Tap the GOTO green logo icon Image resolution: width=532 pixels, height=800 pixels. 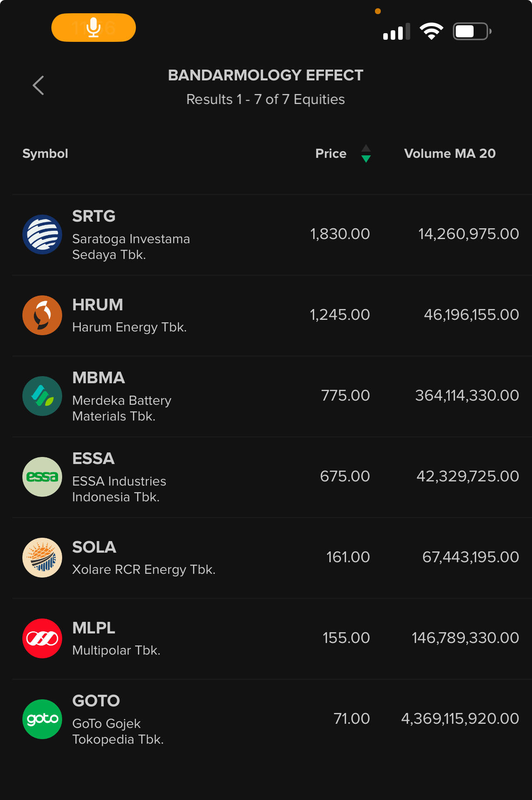point(42,719)
